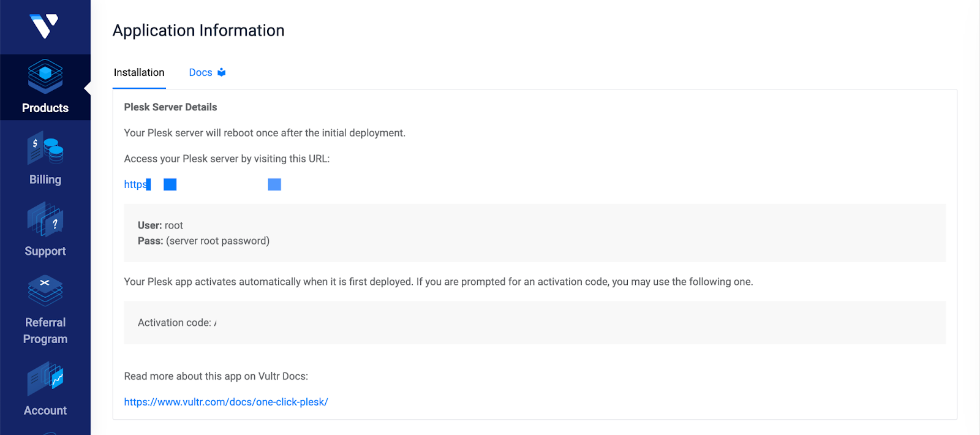The image size is (980, 435).
Task: Open the Plesk server https URL link
Action: coord(136,184)
